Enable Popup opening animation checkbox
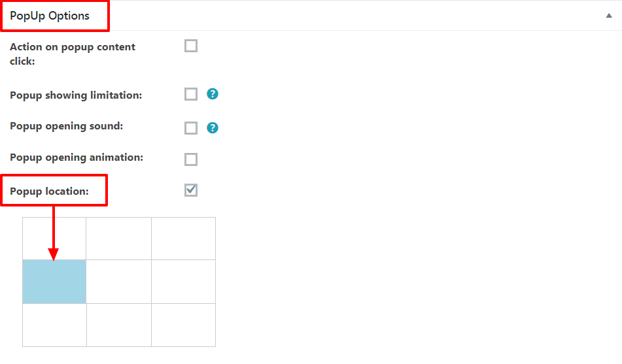622x364 pixels. point(191,159)
